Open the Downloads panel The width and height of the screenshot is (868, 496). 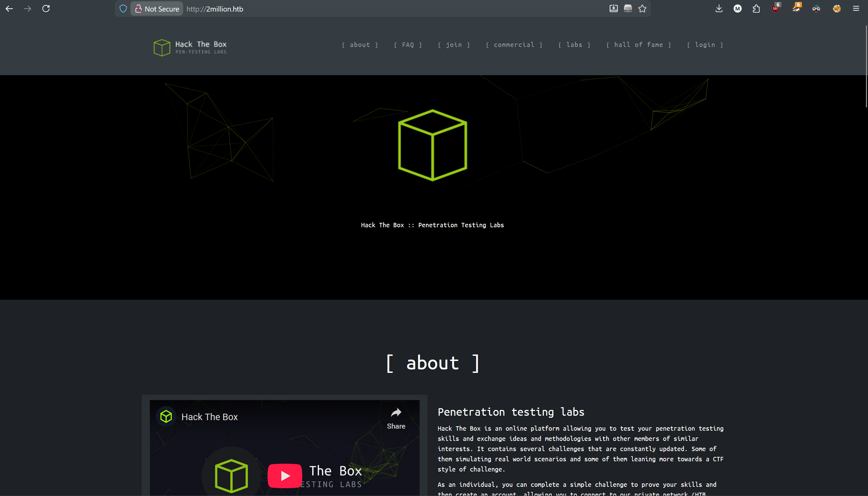point(719,9)
